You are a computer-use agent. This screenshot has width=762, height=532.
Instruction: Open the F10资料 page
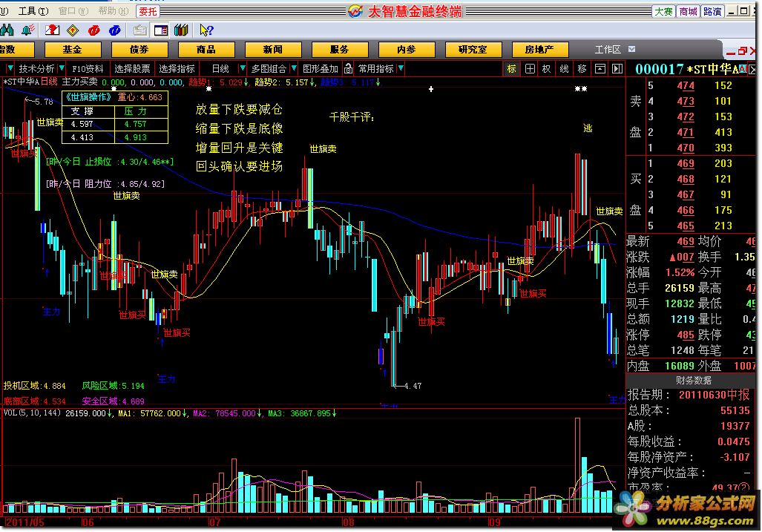click(x=88, y=68)
